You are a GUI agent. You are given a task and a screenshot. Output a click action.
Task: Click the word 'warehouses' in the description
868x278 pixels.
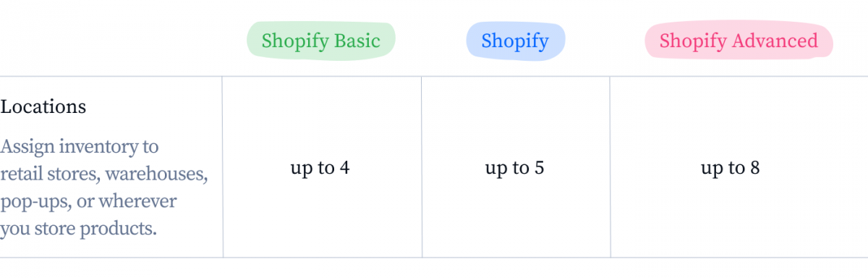(x=163, y=174)
